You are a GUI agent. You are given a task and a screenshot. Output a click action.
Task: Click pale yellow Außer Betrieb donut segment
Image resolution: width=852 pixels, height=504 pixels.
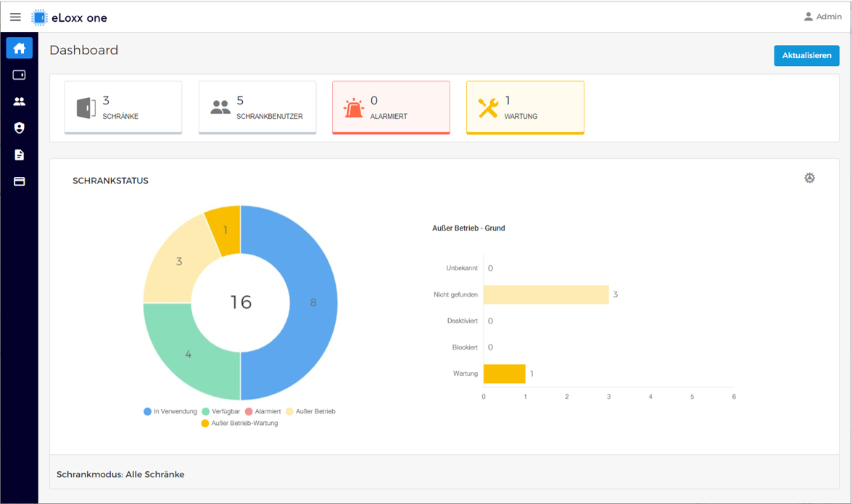(179, 262)
